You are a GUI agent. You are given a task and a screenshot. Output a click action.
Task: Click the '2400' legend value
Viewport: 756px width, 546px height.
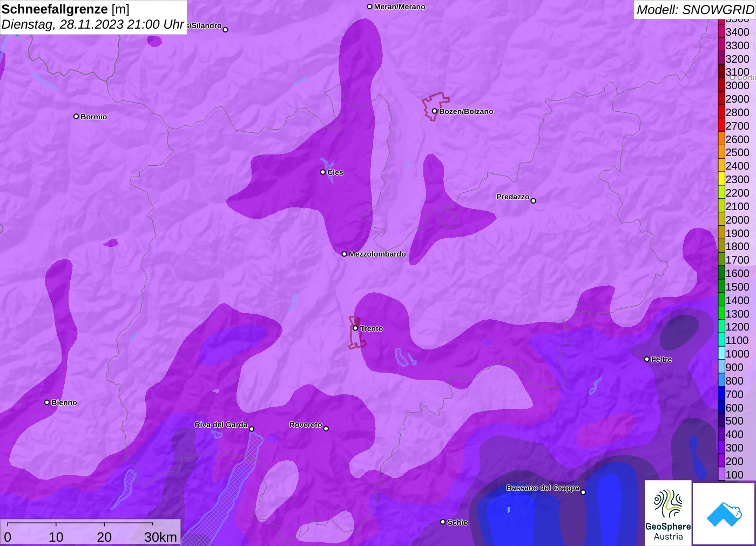pos(738,166)
